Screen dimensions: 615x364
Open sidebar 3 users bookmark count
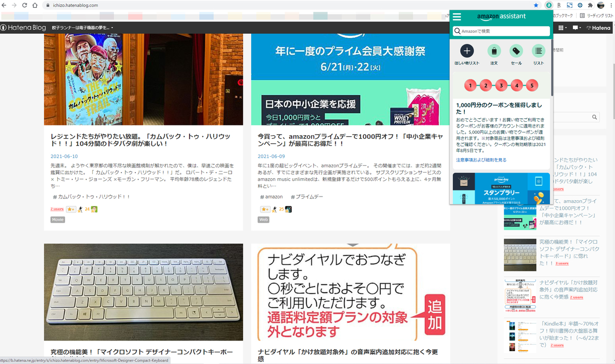click(x=562, y=264)
